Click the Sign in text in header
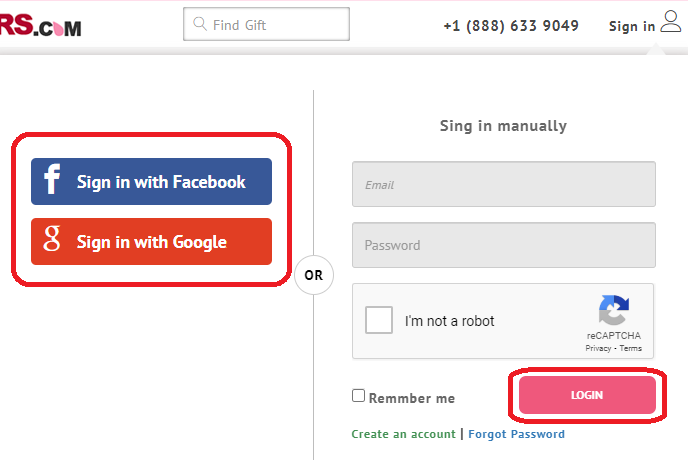688x472 pixels. tap(631, 26)
